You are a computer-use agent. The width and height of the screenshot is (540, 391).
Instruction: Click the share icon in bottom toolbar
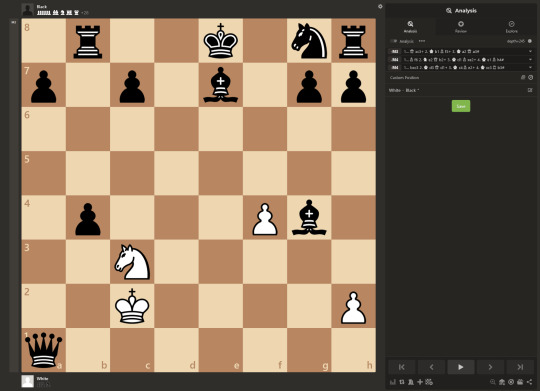click(x=530, y=382)
